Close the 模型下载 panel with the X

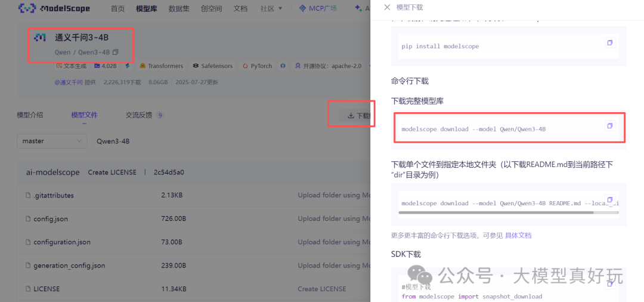387,7
